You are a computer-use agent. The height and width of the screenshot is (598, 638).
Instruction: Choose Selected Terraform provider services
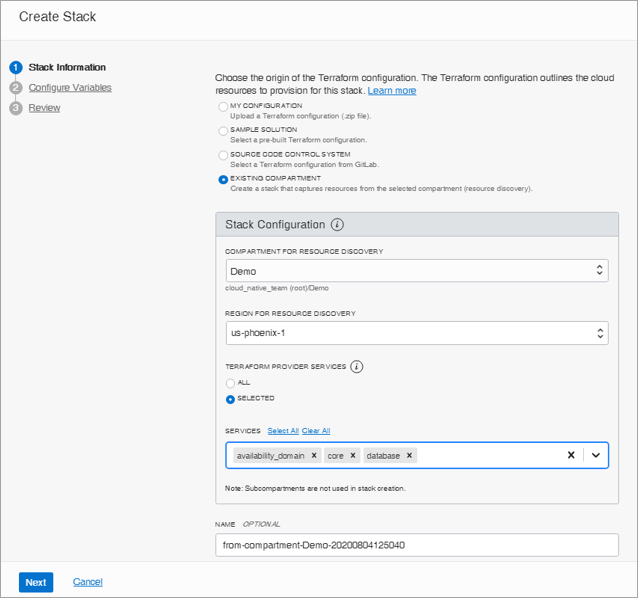coord(230,399)
